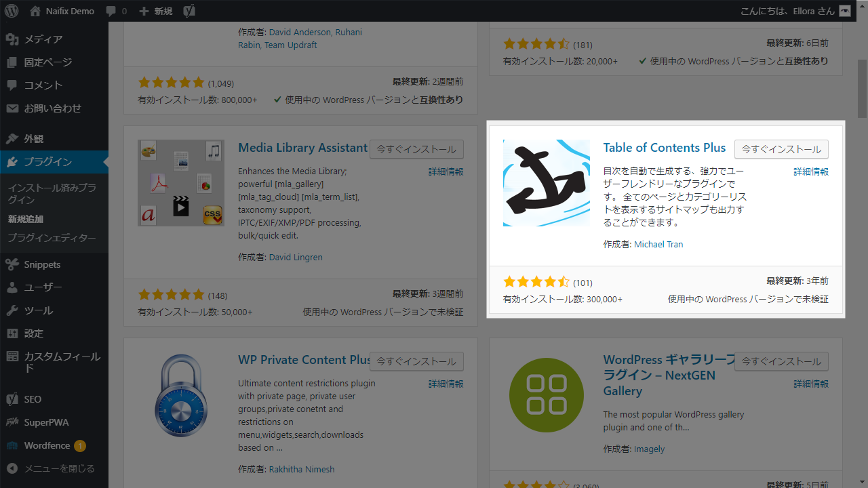Open こんにちは、Ellora さん account menu
868x488 pixels.
[x=796, y=11]
